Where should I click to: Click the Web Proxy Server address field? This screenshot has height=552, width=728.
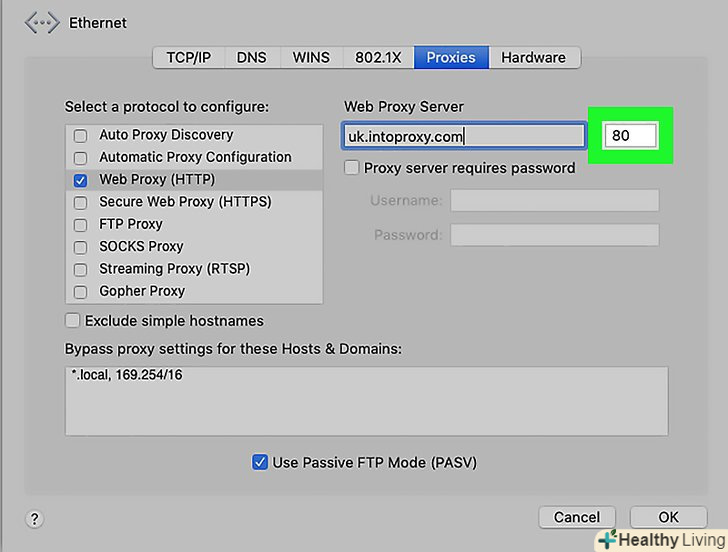(x=464, y=135)
